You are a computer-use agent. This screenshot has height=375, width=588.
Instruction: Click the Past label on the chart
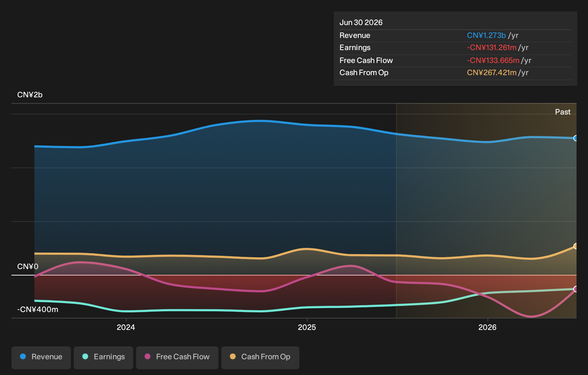coord(563,112)
